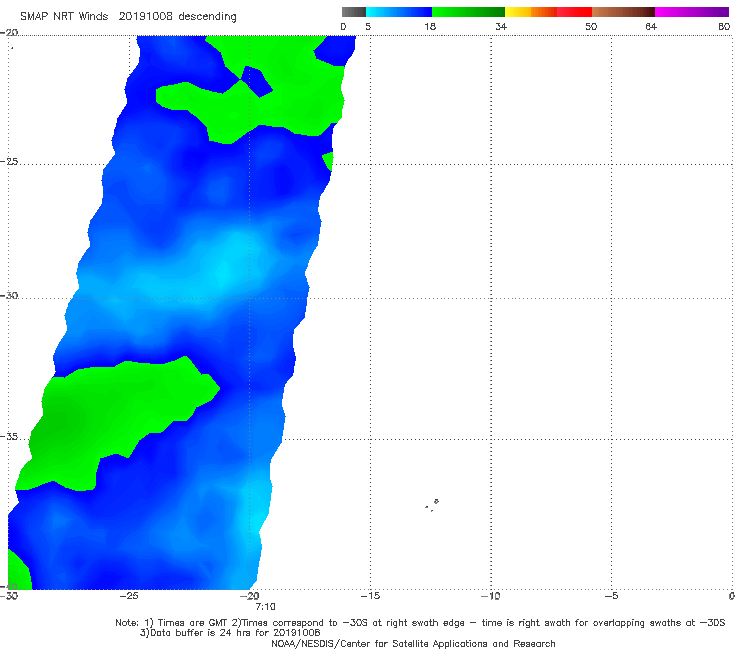Click the "SMAP NRT Winds" title text
Viewport: 740px width, 650px height.
click(x=64, y=17)
